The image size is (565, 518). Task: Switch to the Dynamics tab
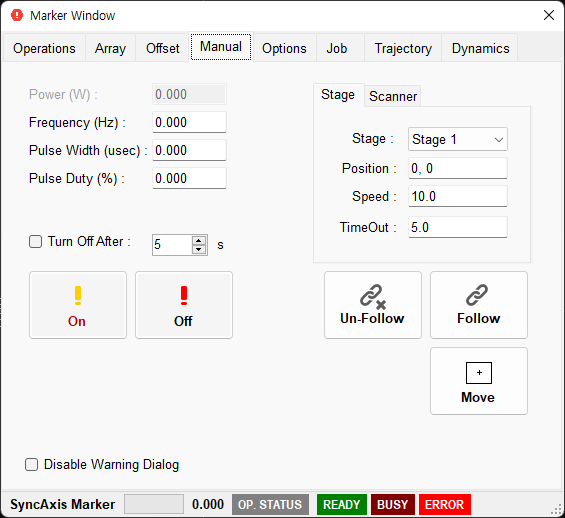[x=480, y=48]
